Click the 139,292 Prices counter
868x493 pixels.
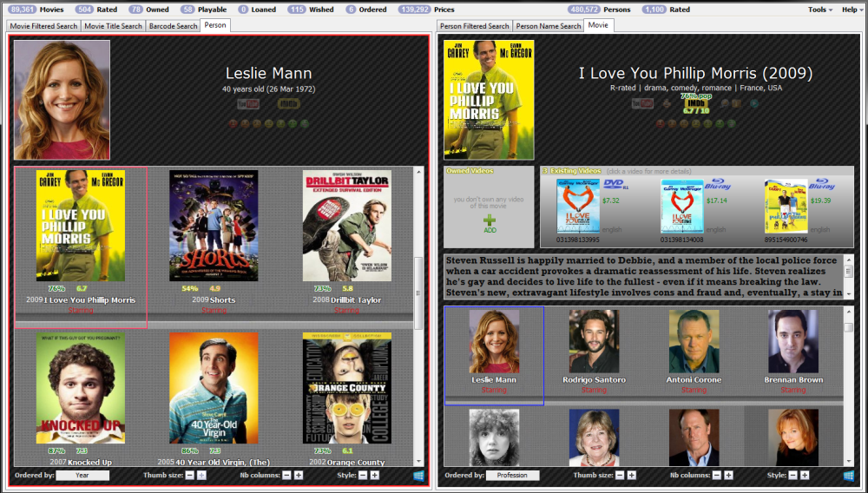coord(425,10)
